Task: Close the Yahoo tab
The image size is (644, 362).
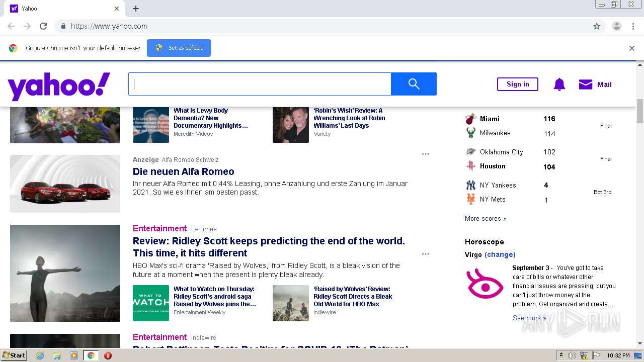Action: click(117, 9)
